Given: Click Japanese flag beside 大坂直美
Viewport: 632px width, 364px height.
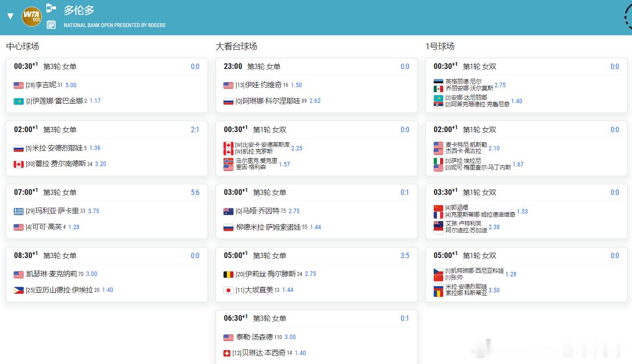Looking at the screenshot, I should coord(228,290).
